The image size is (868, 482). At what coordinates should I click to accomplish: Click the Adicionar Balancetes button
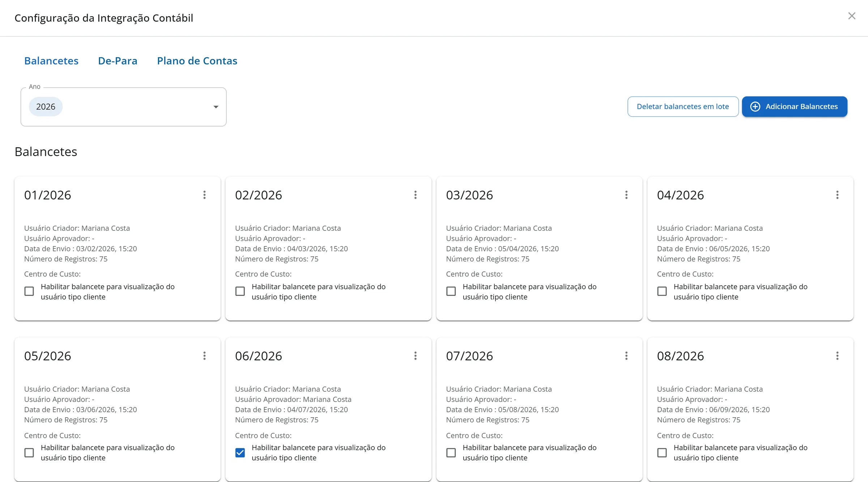(795, 107)
